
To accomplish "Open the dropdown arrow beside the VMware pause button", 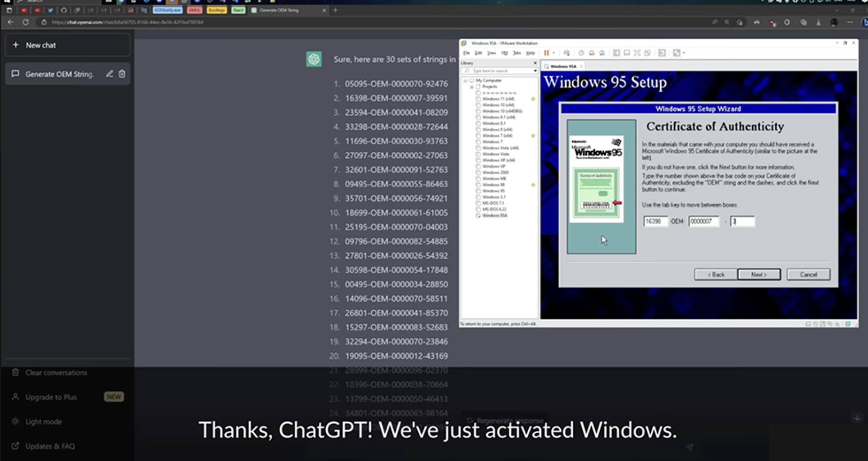I will (x=554, y=53).
